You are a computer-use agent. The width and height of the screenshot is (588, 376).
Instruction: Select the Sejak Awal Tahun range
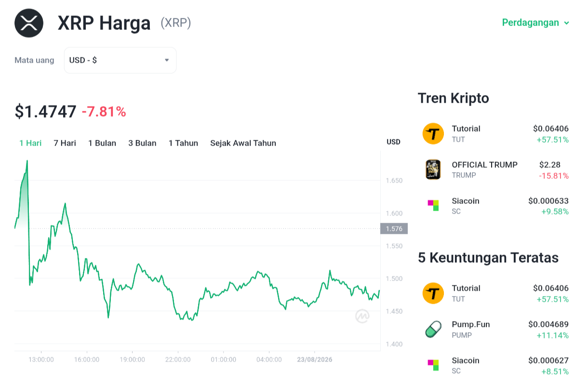pyautogui.click(x=243, y=143)
